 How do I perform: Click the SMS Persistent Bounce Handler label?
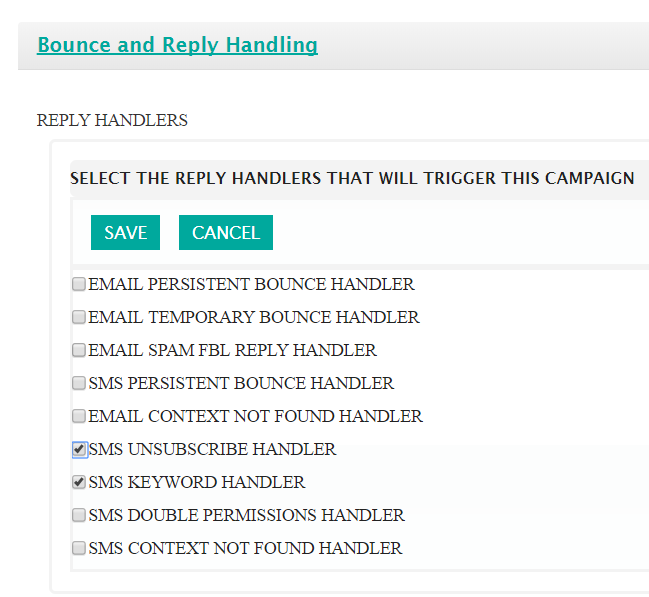pyautogui.click(x=241, y=384)
